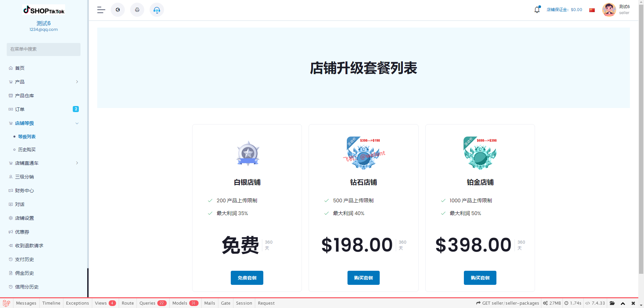Screen dimensions: 644x308
Task: Click the GET seller/seller-packages route indicator
Action: [507, 303]
